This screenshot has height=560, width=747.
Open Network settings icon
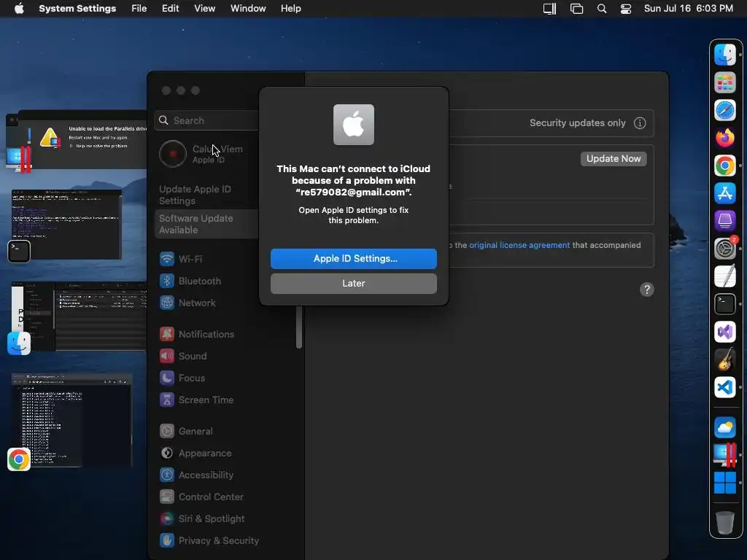coord(167,303)
